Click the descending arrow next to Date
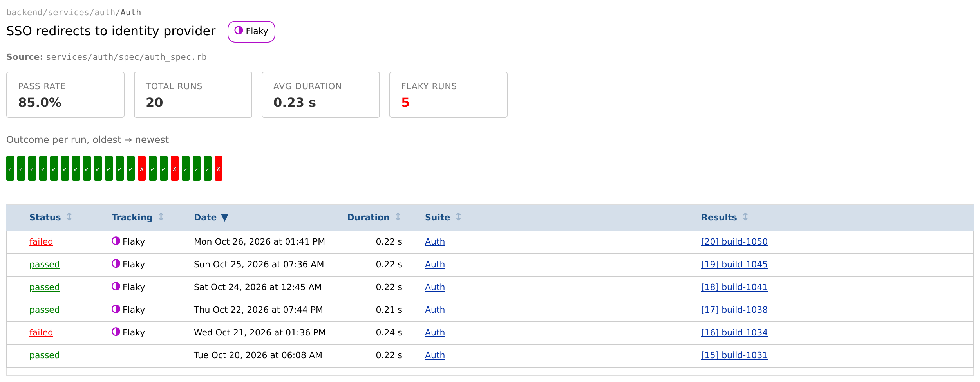Image resolution: width=980 pixels, height=382 pixels. 224,218
